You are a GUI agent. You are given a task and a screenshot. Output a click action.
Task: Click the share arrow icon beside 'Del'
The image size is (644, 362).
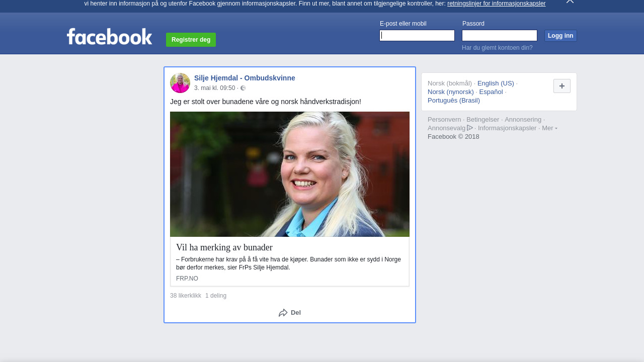[x=283, y=313]
